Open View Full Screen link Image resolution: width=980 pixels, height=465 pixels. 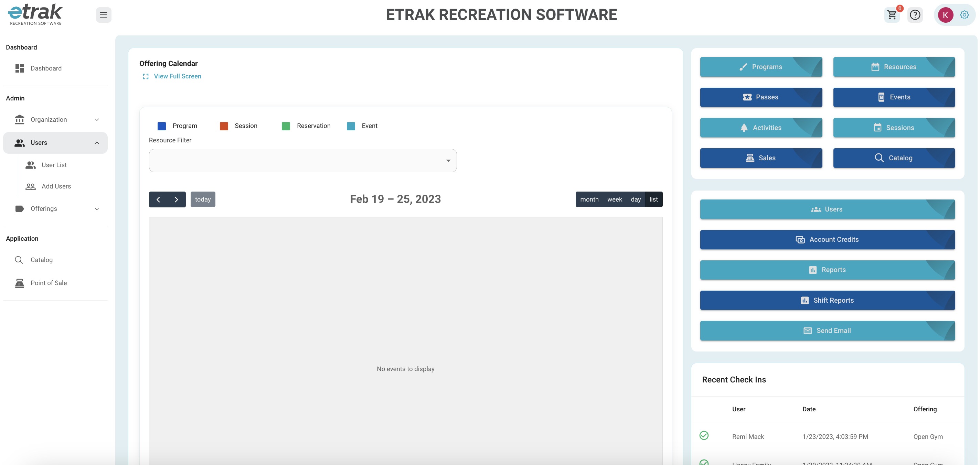177,76
